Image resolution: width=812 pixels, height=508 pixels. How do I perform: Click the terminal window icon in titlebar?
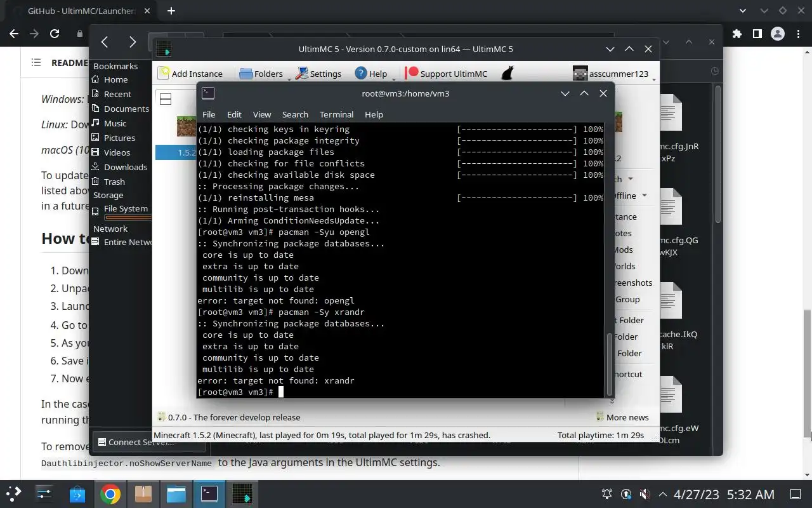(208, 93)
